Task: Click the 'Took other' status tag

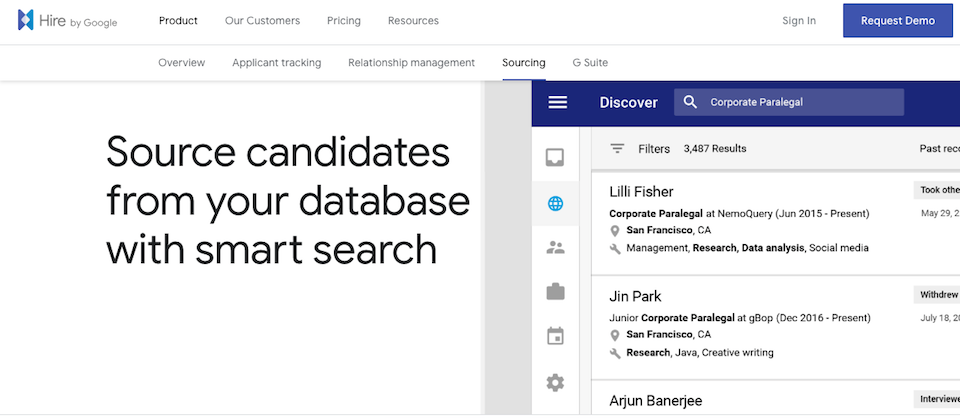Action: click(x=937, y=190)
